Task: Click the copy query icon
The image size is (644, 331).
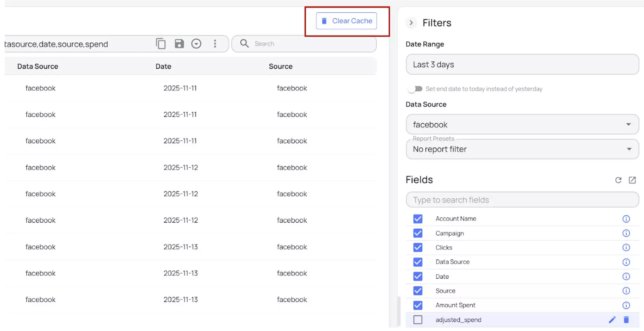Action: click(x=161, y=44)
